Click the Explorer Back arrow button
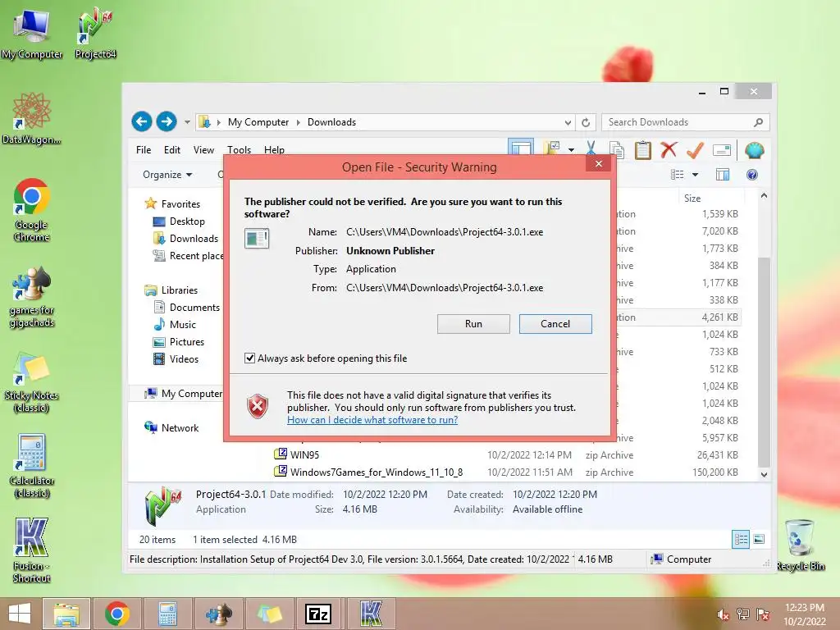This screenshot has height=630, width=840. tap(142, 122)
